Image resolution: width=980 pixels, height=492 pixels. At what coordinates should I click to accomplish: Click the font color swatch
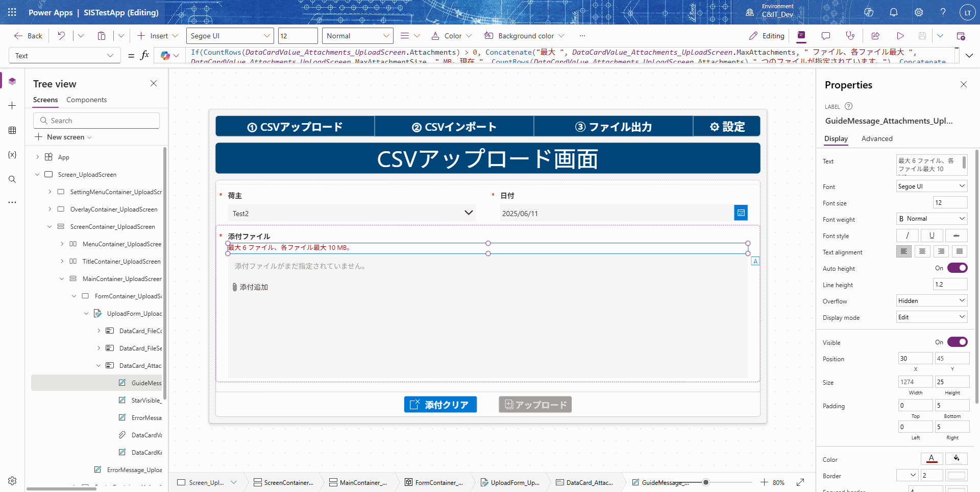click(932, 459)
